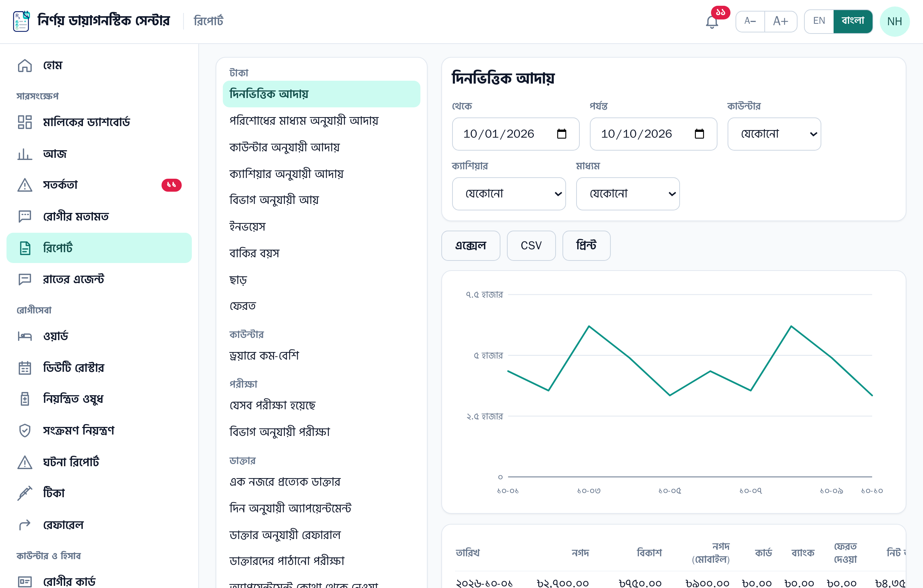Select পরিশোধের মাধ্যম অনুযায়ী আদায় report
The image size is (923, 588).
coord(321,121)
